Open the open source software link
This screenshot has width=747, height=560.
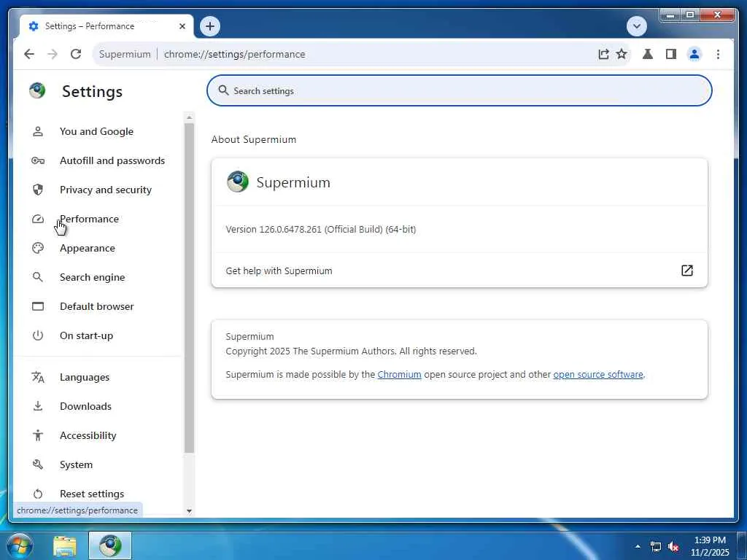click(598, 374)
